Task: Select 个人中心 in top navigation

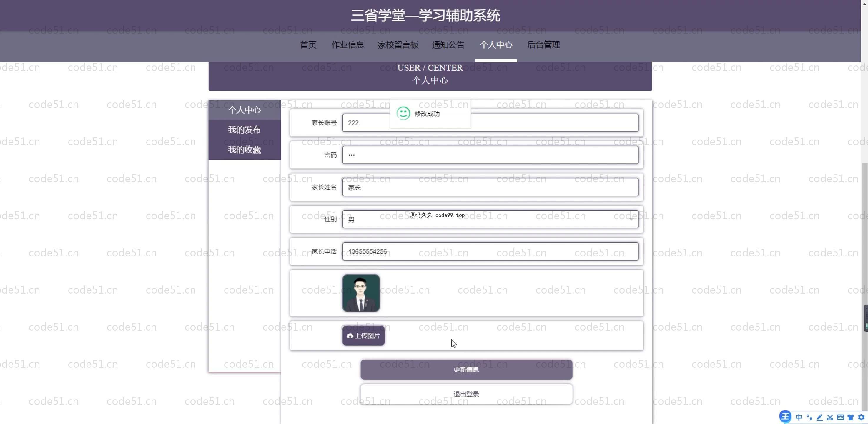Action: click(x=496, y=44)
